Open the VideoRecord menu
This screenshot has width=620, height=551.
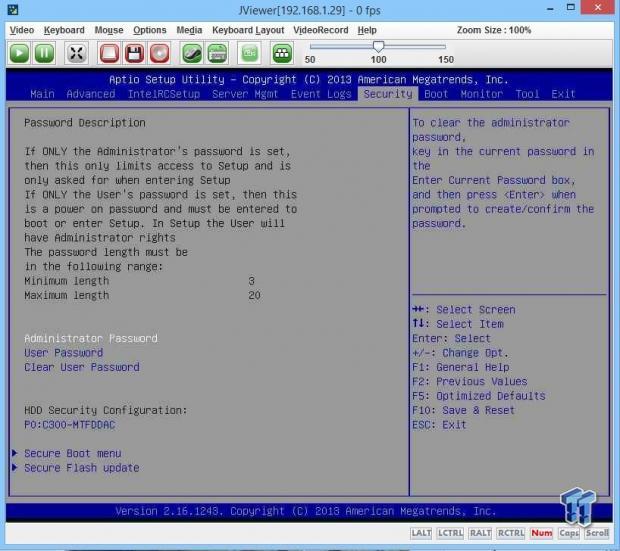(x=321, y=30)
